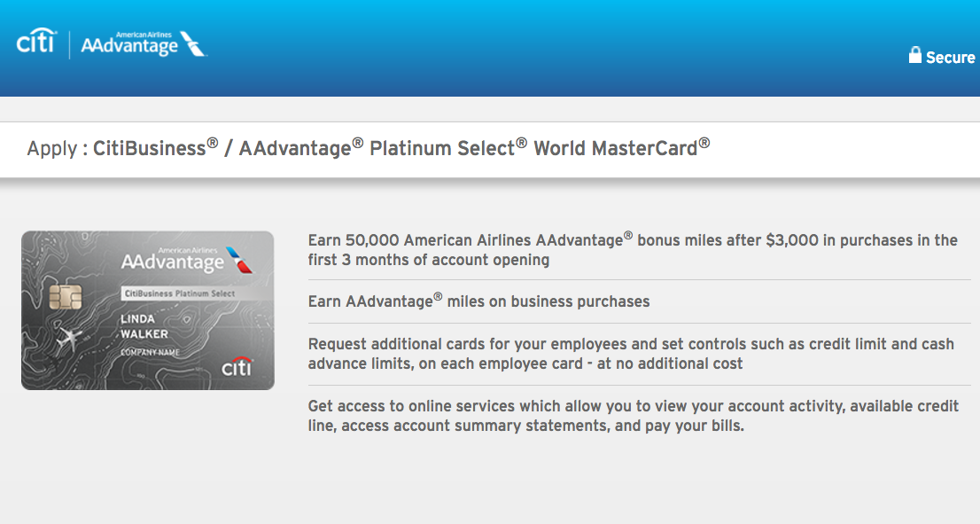
Task: Click the 'Request additional cards for your employees' text
Action: point(631,353)
